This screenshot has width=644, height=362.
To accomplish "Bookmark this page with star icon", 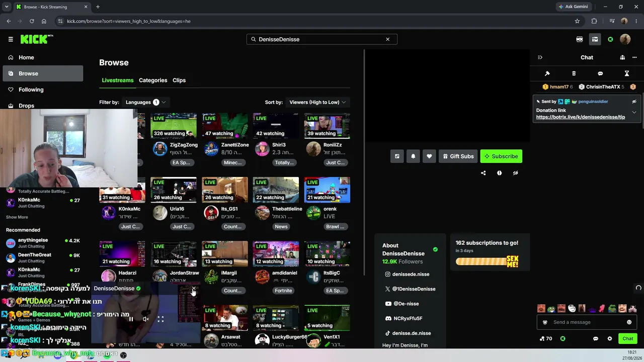I will (x=577, y=21).
